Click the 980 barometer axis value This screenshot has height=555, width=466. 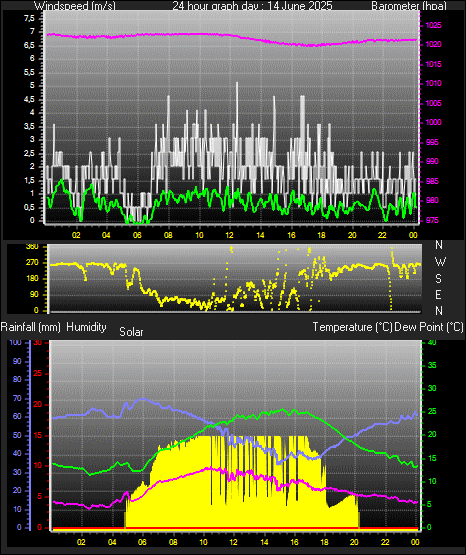pyautogui.click(x=432, y=200)
